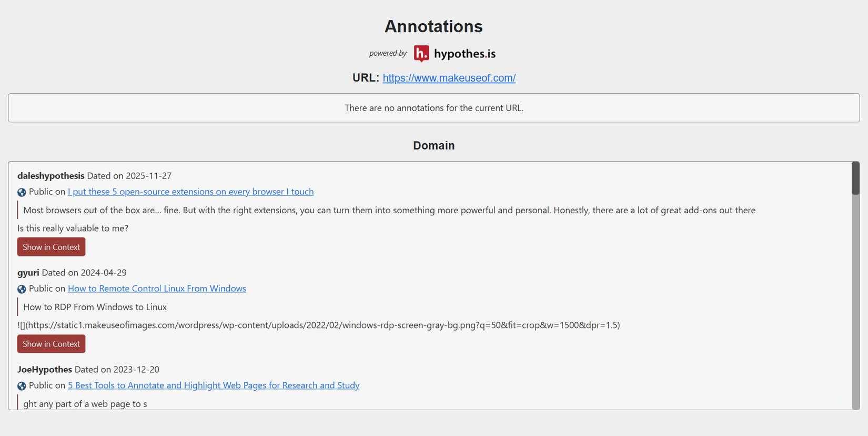Click the makeuseofimages.com image markdown text
This screenshot has width=868, height=436.
pyautogui.click(x=318, y=325)
